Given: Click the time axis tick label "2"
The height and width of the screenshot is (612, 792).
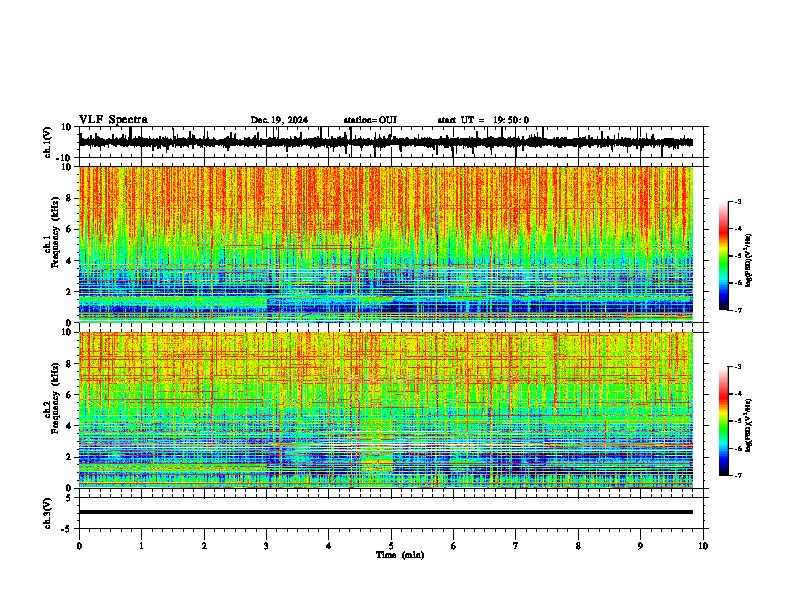Looking at the screenshot, I should (x=204, y=546).
